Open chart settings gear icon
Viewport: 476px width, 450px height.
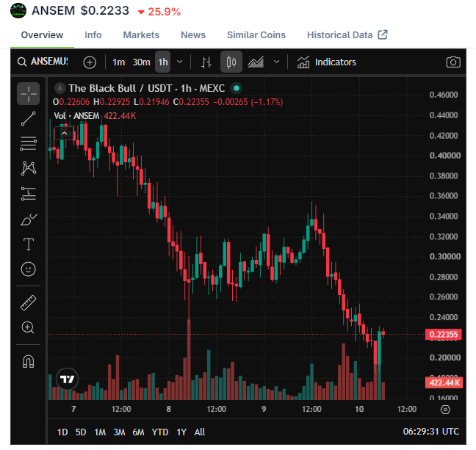pyautogui.click(x=445, y=410)
